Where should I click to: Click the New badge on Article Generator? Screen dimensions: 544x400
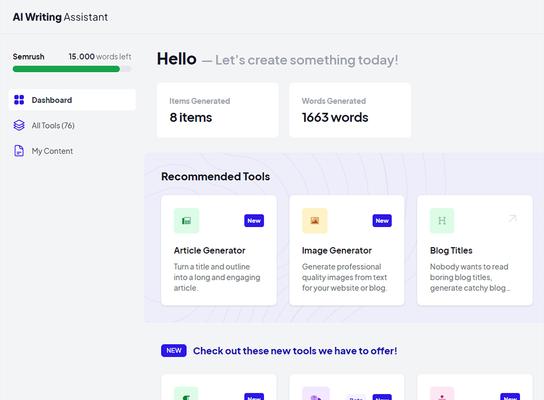click(254, 221)
